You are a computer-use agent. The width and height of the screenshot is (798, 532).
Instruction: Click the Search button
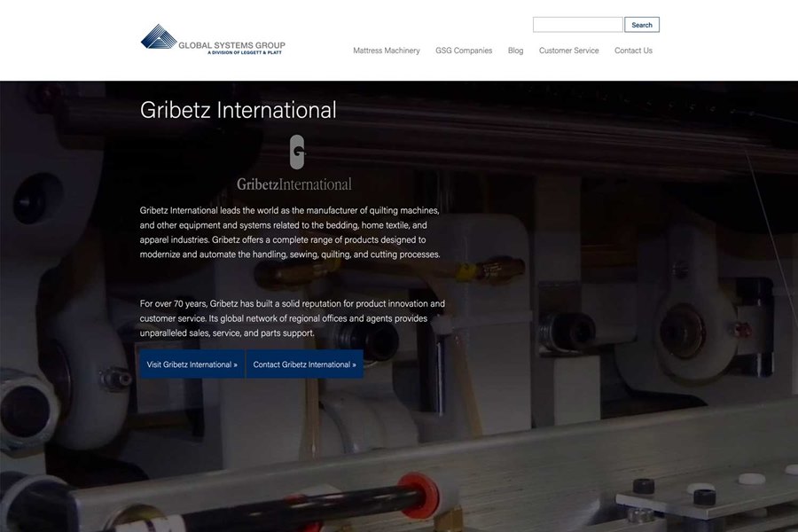pyautogui.click(x=642, y=25)
